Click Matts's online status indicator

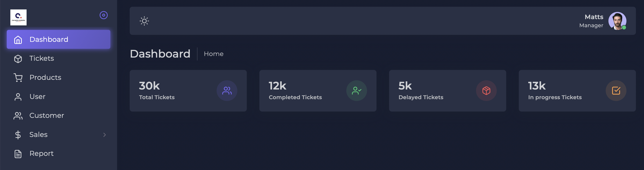tap(624, 27)
